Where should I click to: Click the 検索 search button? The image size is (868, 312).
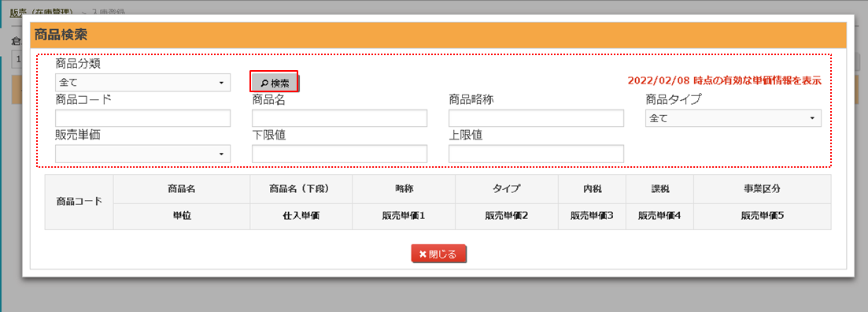[275, 84]
